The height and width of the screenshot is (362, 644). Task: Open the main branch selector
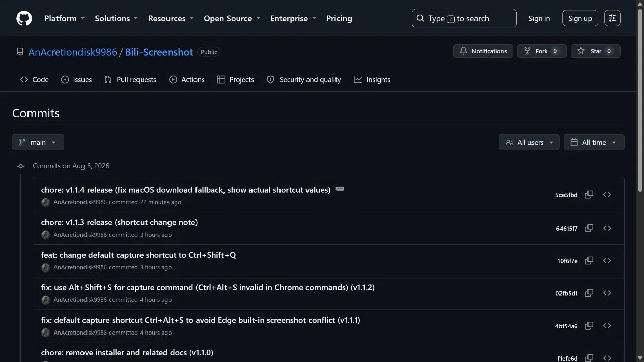coord(38,142)
